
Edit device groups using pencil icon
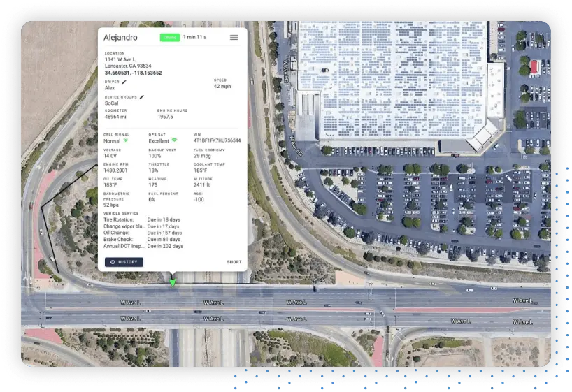[142, 96]
